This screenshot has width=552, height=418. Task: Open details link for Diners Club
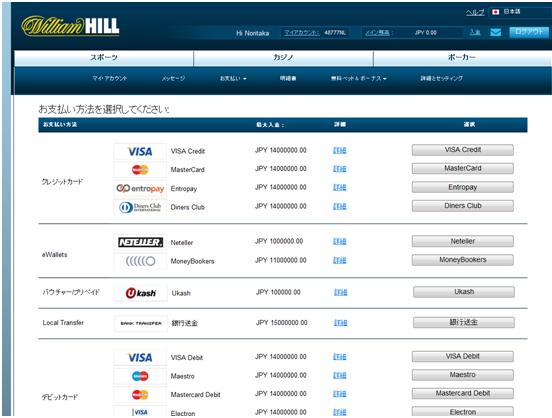point(340,206)
